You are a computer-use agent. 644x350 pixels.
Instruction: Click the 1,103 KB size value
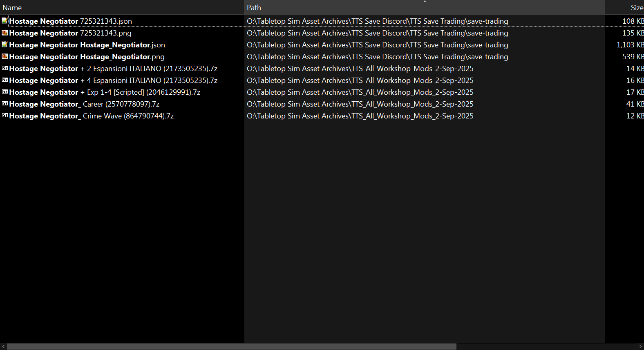[x=630, y=45]
